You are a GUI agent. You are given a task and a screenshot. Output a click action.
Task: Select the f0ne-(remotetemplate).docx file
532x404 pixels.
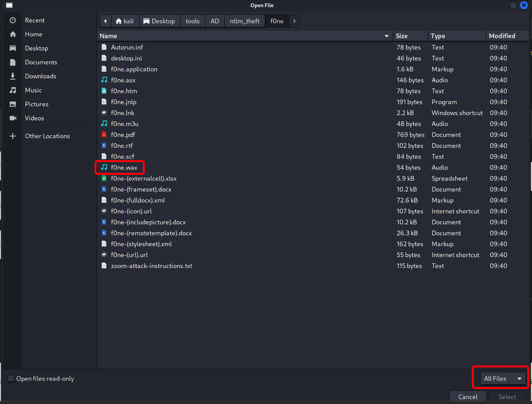tap(151, 233)
